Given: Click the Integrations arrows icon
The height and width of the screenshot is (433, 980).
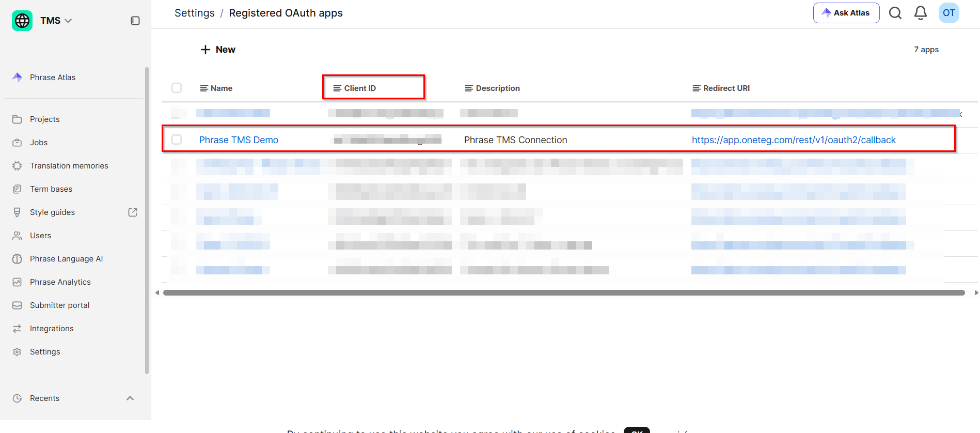Looking at the screenshot, I should pyautogui.click(x=17, y=329).
